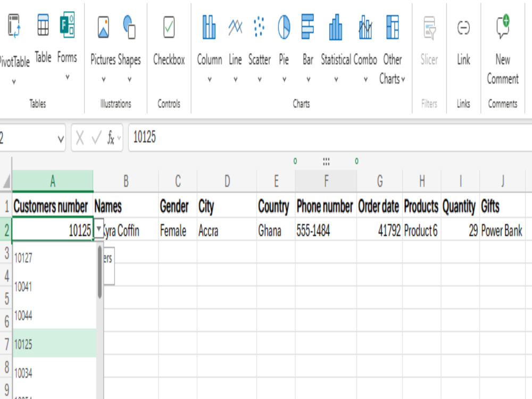Screen dimensions: 532x399
Task: Click the Slicer filter icon
Action: click(429, 28)
